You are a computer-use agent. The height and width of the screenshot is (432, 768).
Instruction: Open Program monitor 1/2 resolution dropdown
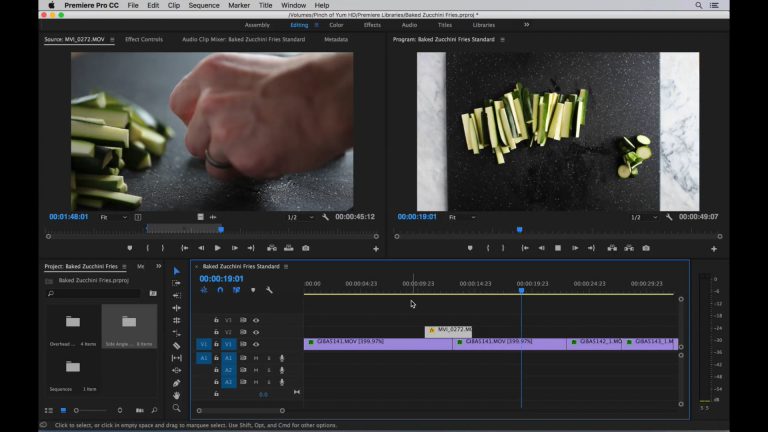pos(644,217)
